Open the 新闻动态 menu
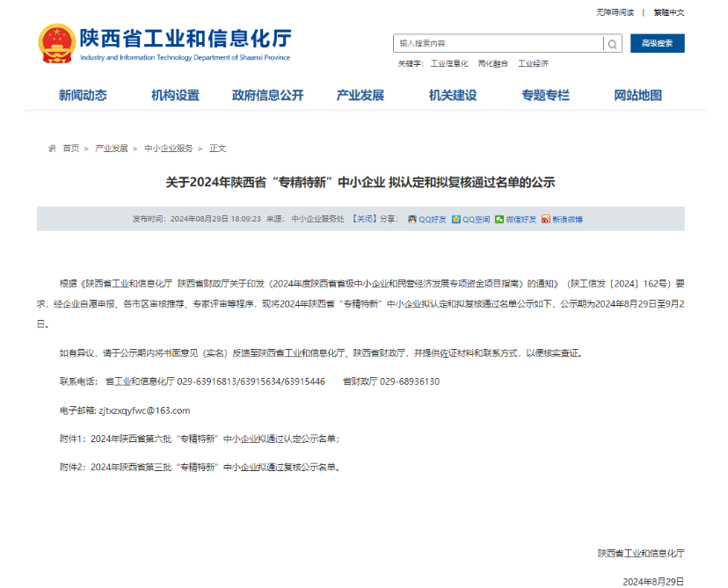Image resolution: width=728 pixels, height=588 pixels. pyautogui.click(x=83, y=95)
